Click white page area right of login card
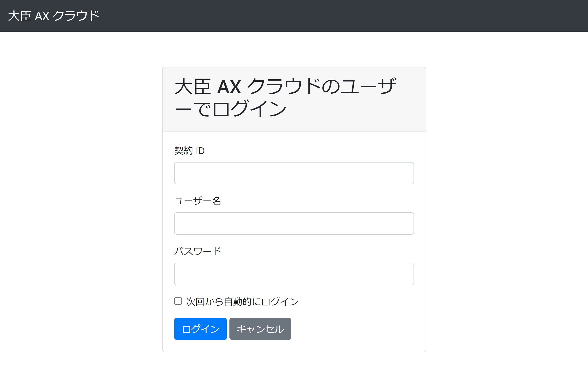The image size is (588, 382). pyautogui.click(x=506, y=198)
